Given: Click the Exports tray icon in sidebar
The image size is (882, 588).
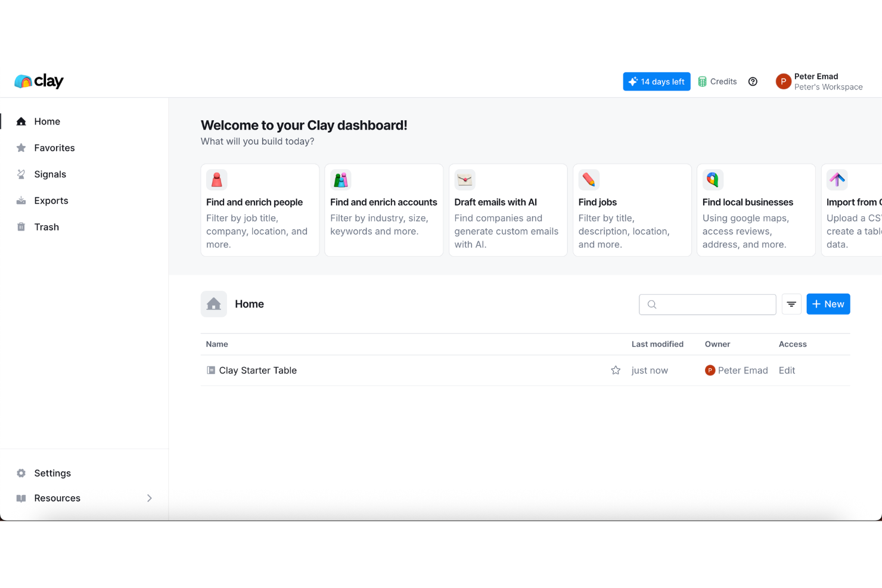Looking at the screenshot, I should click(x=21, y=201).
